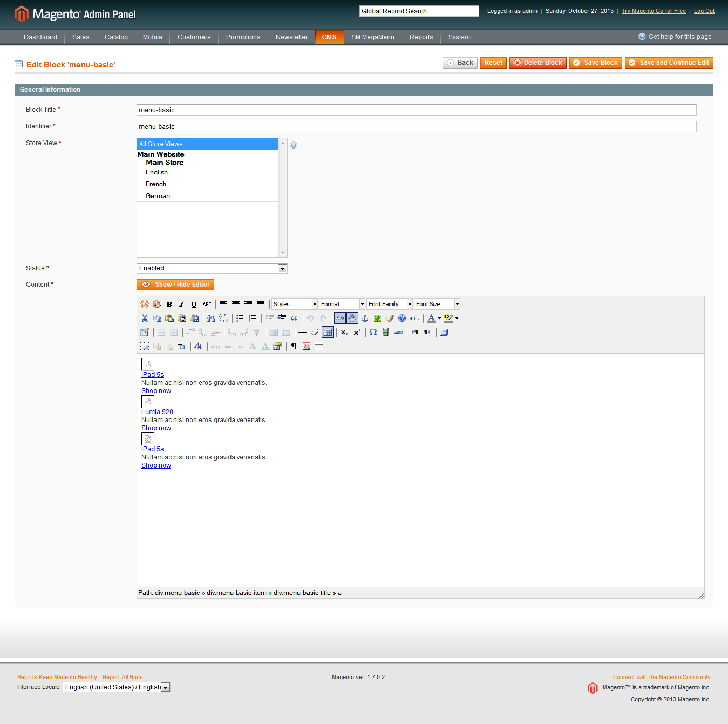Screen dimensions: 728x724
Task: Open the Catalog menu
Action: coord(116,37)
